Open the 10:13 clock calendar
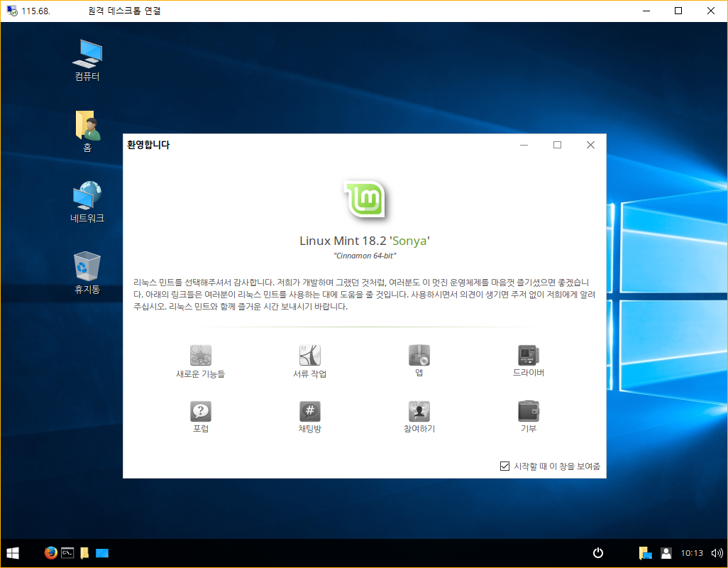This screenshot has width=728, height=568. pyautogui.click(x=692, y=553)
